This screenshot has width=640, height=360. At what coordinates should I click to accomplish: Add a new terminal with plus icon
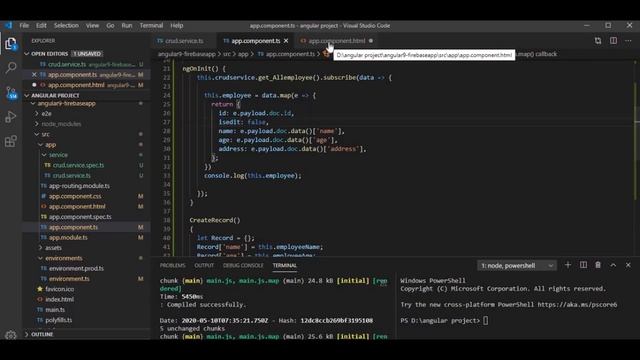pos(568,265)
